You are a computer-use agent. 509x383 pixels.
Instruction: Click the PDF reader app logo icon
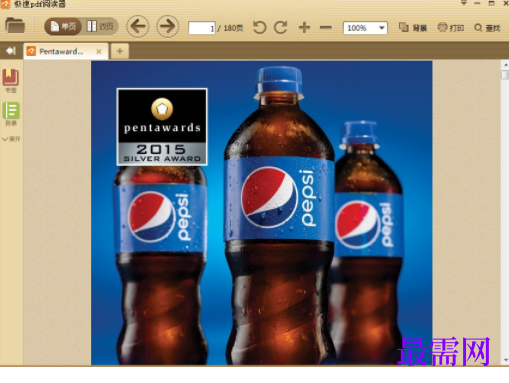(x=5, y=4)
